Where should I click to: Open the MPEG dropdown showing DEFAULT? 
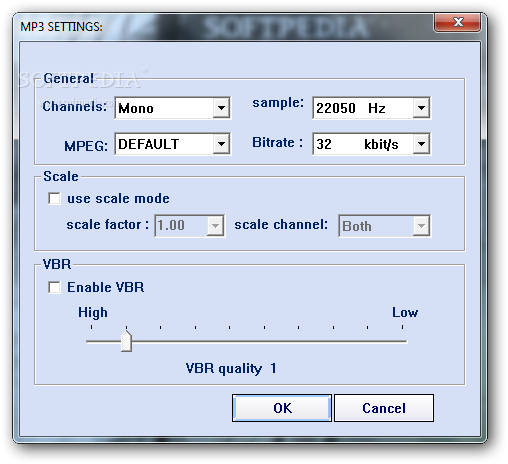tap(172, 144)
